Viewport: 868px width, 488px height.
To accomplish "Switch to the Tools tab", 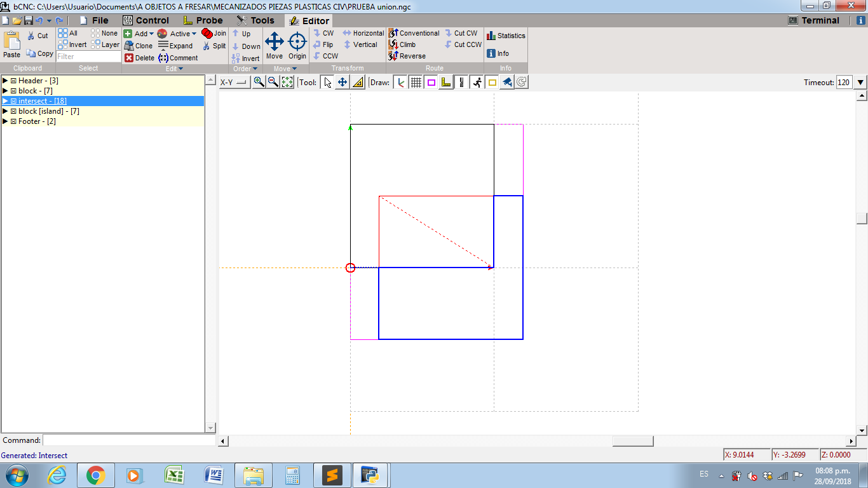I will [255, 20].
